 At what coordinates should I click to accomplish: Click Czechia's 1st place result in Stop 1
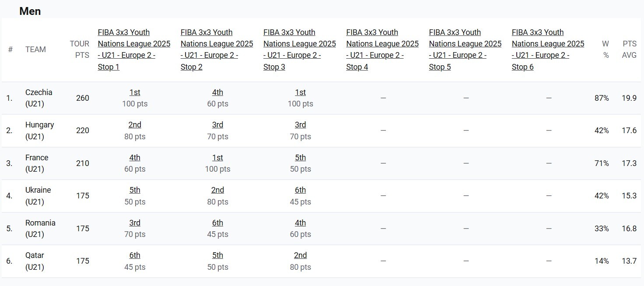click(135, 92)
